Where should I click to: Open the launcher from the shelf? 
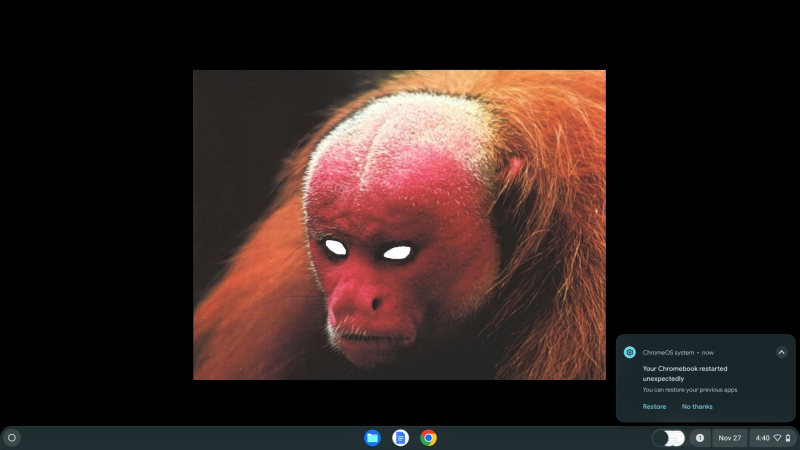point(12,438)
